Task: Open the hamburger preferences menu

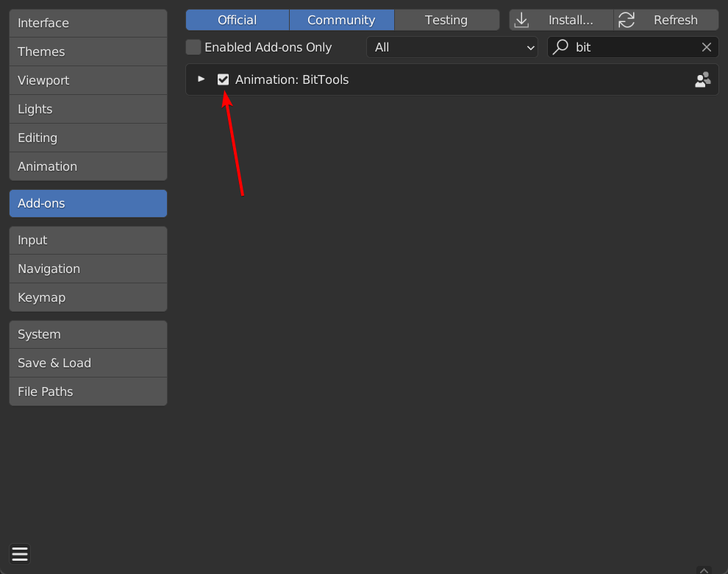Action: point(20,554)
